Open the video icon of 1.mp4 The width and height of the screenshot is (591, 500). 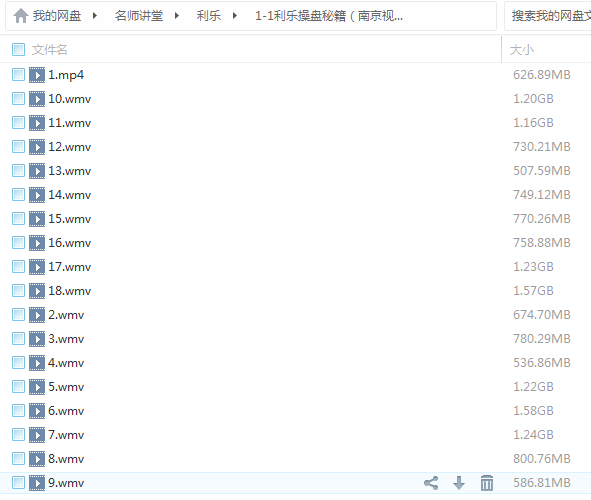37,75
